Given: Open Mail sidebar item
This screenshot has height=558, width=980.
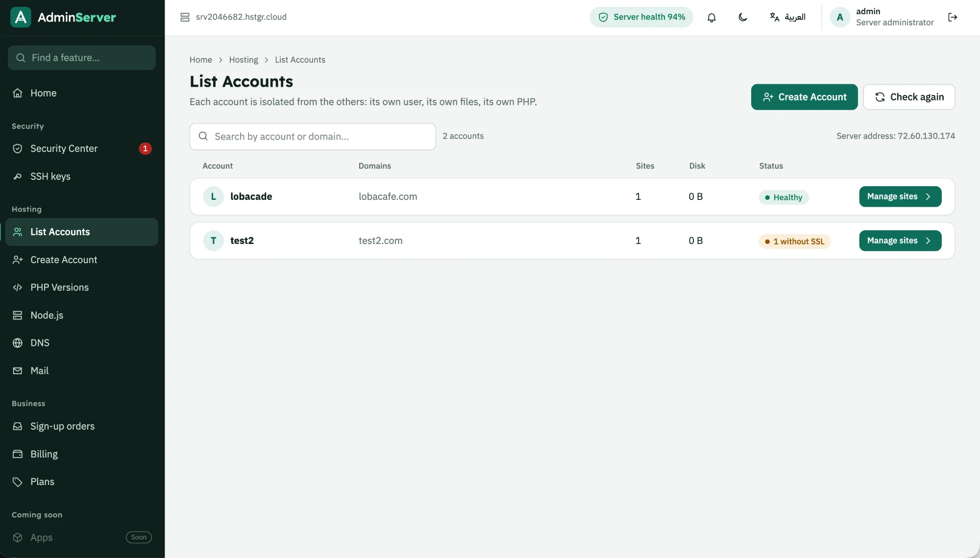Looking at the screenshot, I should (x=82, y=371).
